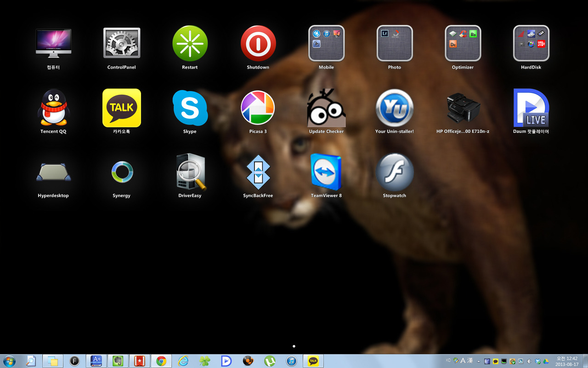Open iTunes from the taskbar

pyautogui.click(x=291, y=361)
